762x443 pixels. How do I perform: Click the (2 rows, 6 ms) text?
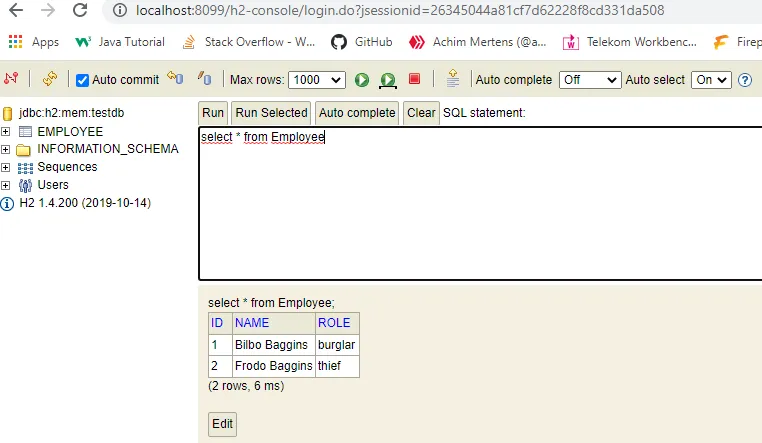click(x=246, y=386)
